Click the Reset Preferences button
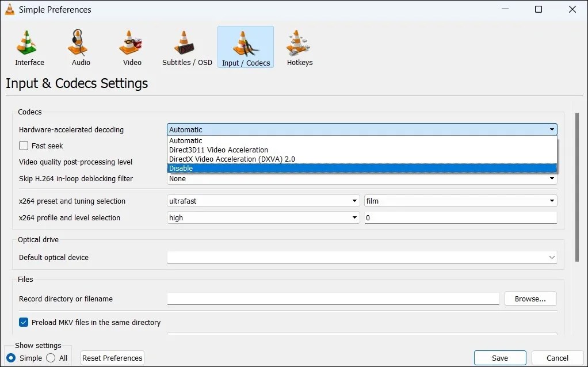This screenshot has height=367, width=588. click(112, 358)
